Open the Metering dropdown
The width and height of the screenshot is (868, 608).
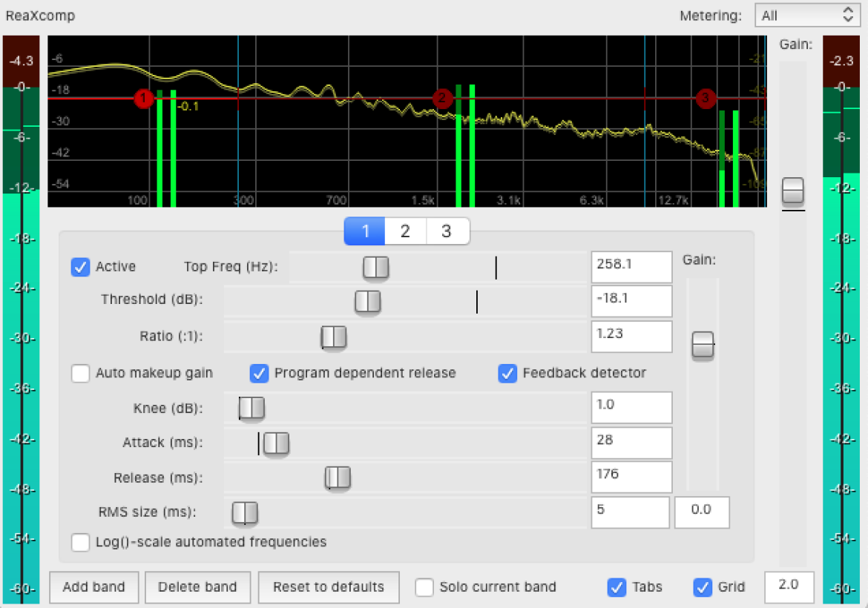pos(807,16)
